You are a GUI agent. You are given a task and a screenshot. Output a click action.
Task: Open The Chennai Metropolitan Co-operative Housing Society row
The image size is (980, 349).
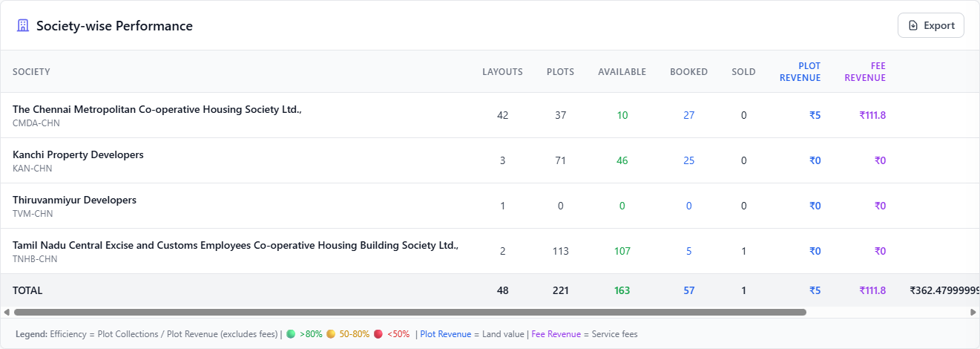490,115
